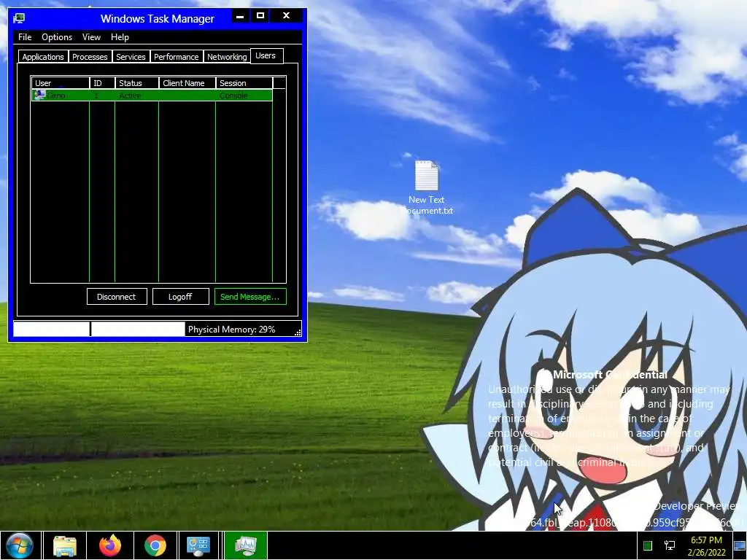Switch to the Services tab
The height and width of the screenshot is (560, 747).
coord(131,57)
